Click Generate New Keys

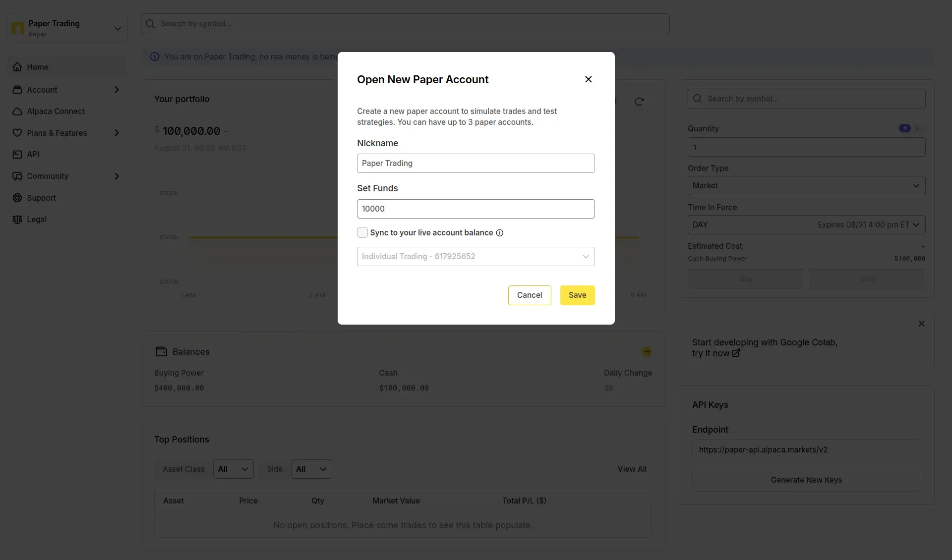[x=806, y=480]
